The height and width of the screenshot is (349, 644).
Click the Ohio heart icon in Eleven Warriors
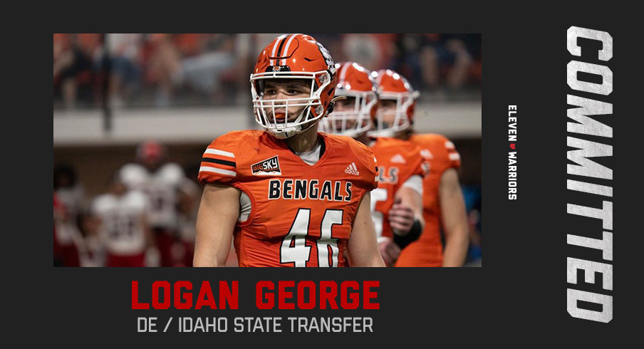click(512, 146)
